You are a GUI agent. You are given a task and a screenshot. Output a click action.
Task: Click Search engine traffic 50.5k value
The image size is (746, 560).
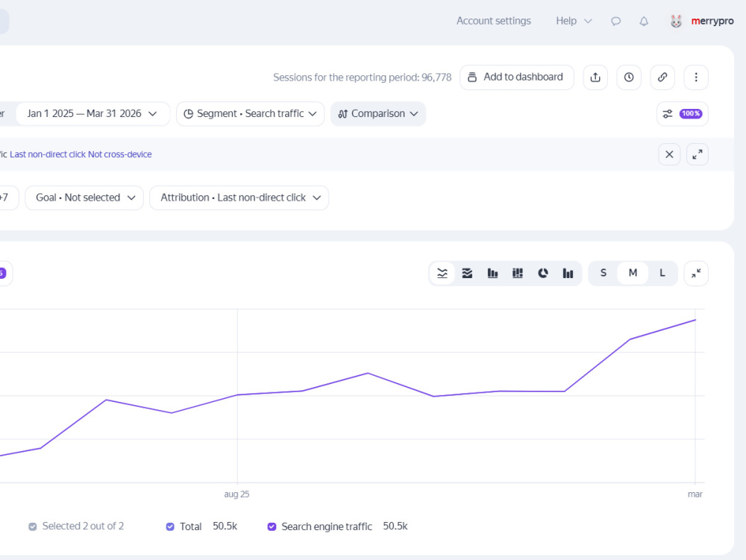pos(395,526)
